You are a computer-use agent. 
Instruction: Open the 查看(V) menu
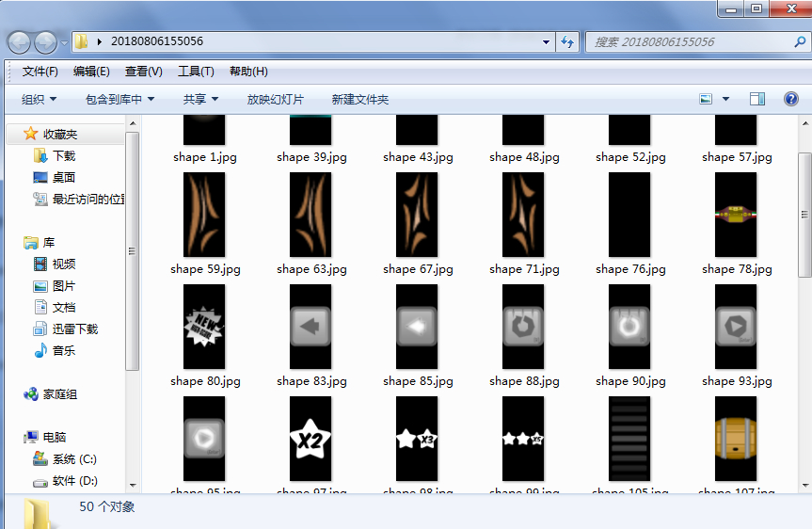[143, 72]
